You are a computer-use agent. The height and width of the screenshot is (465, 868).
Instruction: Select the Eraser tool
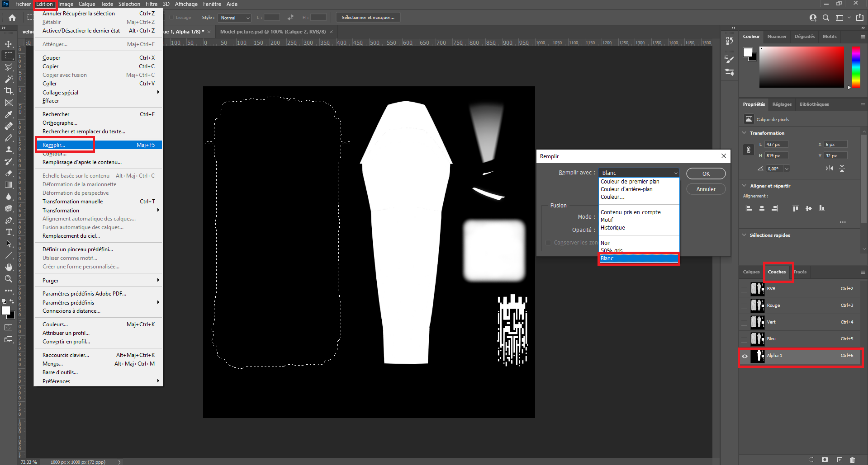[9, 173]
